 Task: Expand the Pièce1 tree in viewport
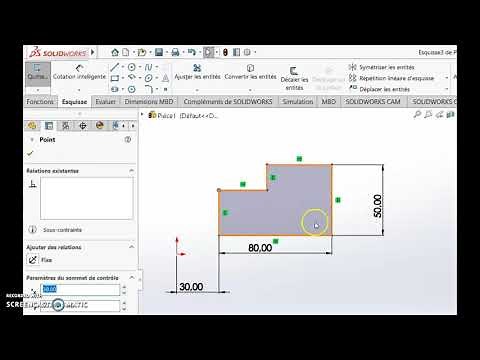pos(142,115)
